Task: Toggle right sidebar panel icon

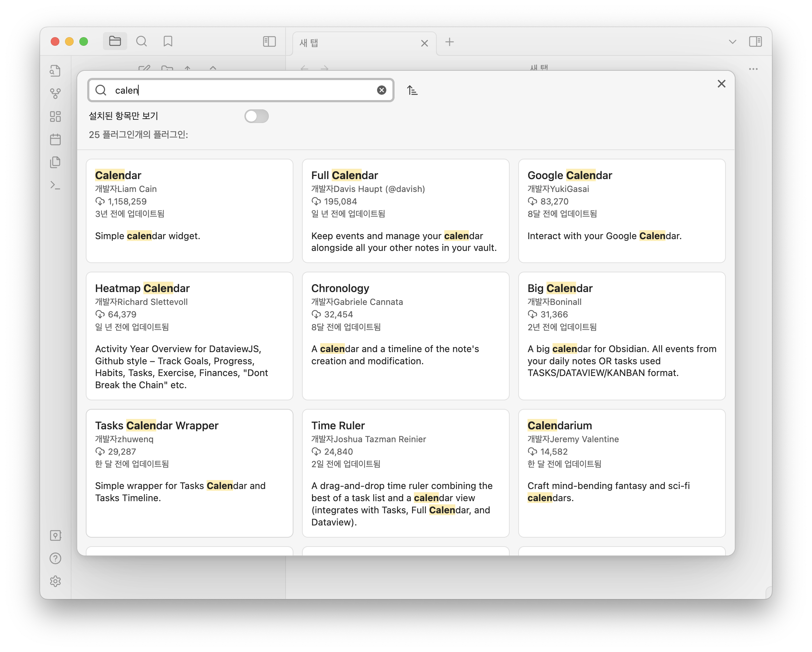Action: (x=755, y=41)
